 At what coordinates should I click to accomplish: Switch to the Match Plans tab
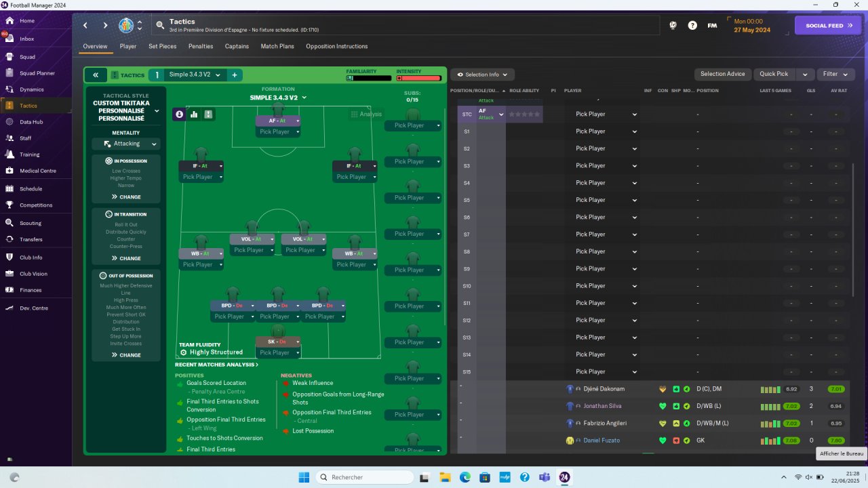[x=277, y=47]
